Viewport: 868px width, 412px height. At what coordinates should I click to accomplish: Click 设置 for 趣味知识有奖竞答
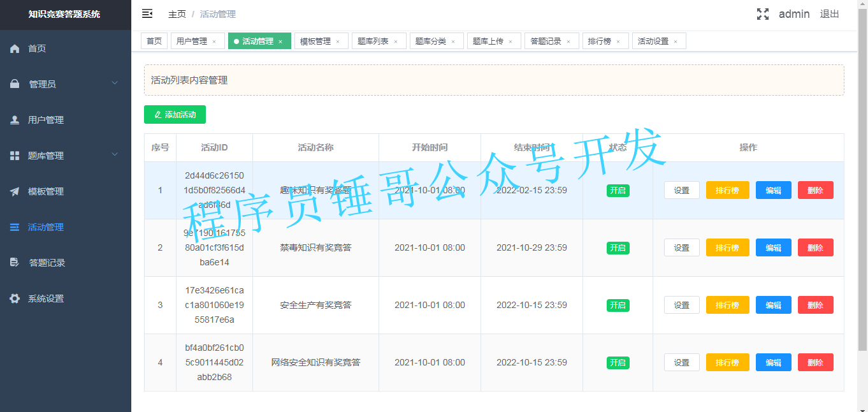[682, 190]
